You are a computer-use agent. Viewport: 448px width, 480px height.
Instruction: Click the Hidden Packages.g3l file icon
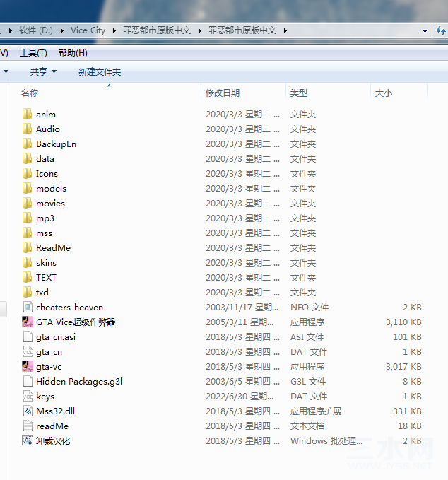[x=28, y=382]
